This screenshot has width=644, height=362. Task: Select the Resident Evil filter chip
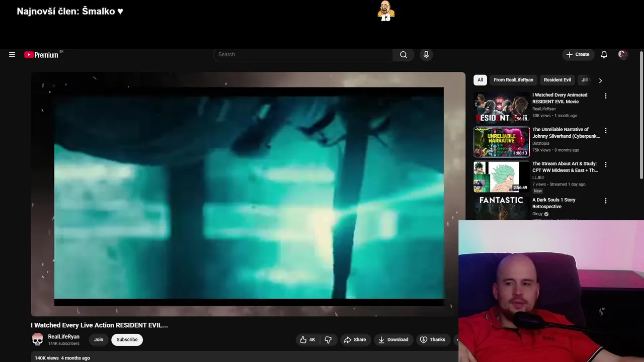(x=557, y=80)
